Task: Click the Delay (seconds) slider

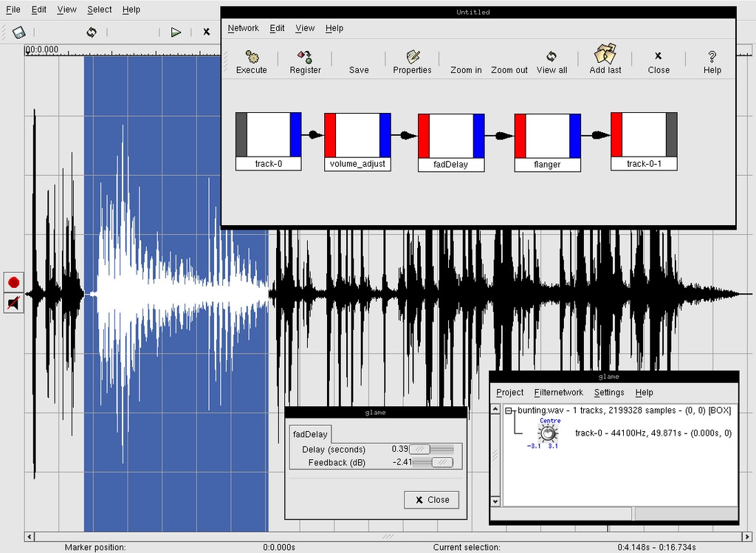Action: [432, 449]
